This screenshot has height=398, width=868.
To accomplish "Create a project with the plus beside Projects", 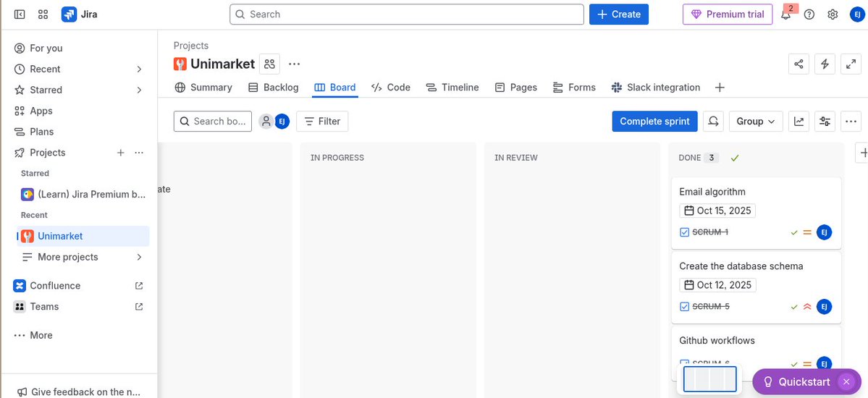I will [121, 153].
